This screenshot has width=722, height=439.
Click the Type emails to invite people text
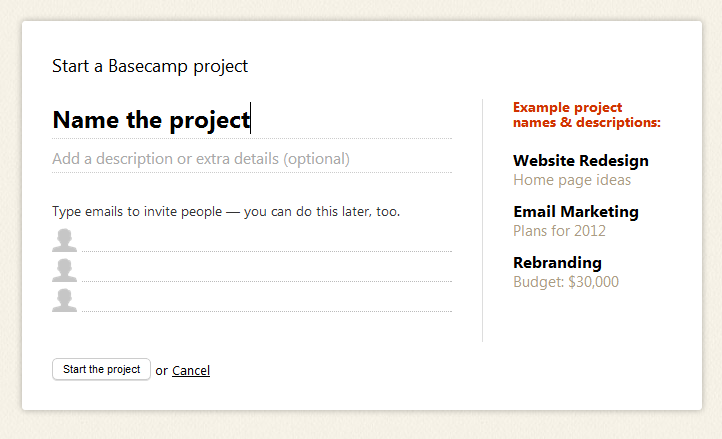click(226, 211)
